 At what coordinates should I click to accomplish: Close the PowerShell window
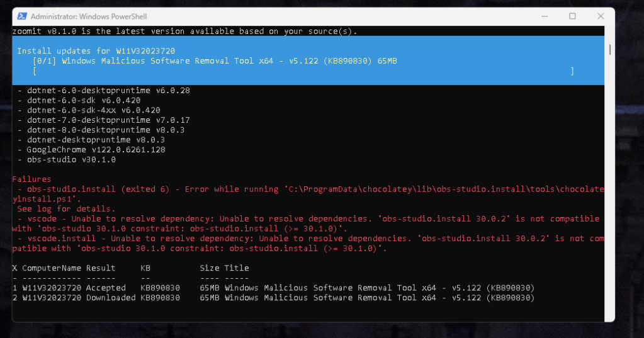point(601,16)
